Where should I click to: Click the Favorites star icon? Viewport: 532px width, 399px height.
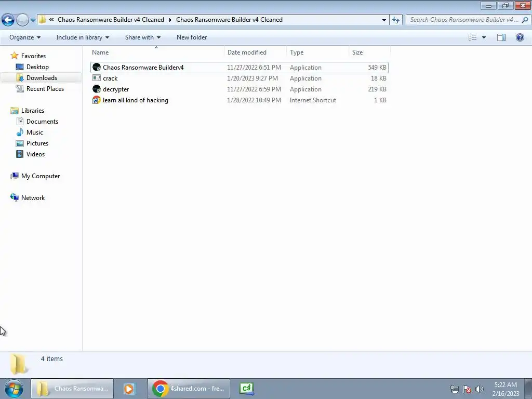click(x=14, y=56)
